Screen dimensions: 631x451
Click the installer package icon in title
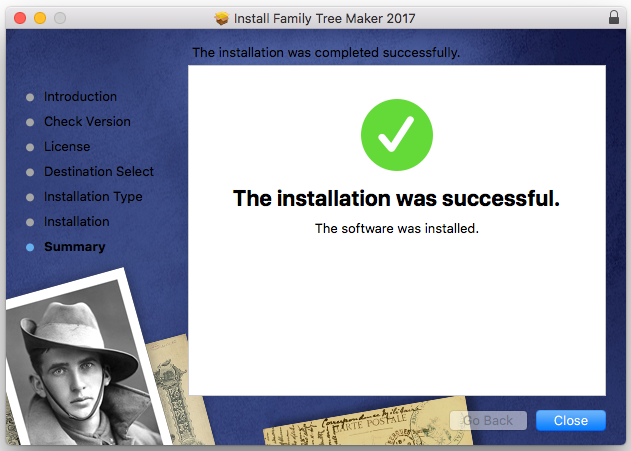221,18
